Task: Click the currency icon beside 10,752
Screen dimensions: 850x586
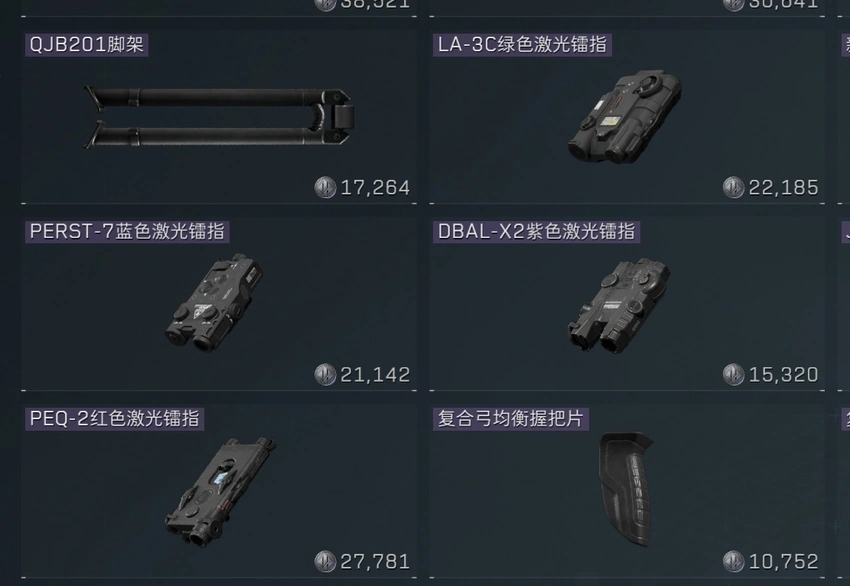Action: click(733, 562)
